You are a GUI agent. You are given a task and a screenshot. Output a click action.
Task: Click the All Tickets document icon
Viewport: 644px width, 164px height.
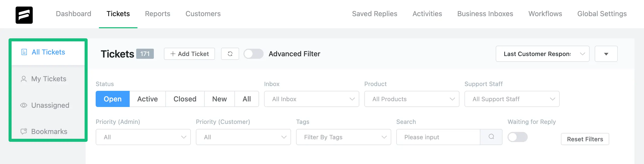coord(24,52)
